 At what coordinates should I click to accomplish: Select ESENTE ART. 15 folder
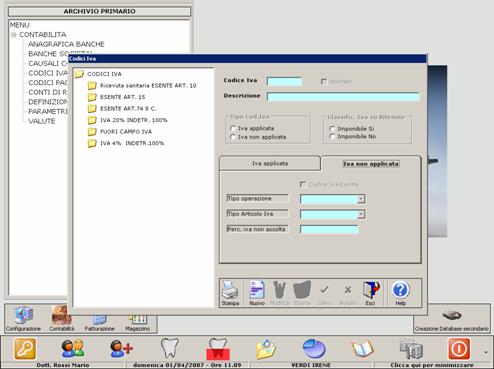pos(123,97)
